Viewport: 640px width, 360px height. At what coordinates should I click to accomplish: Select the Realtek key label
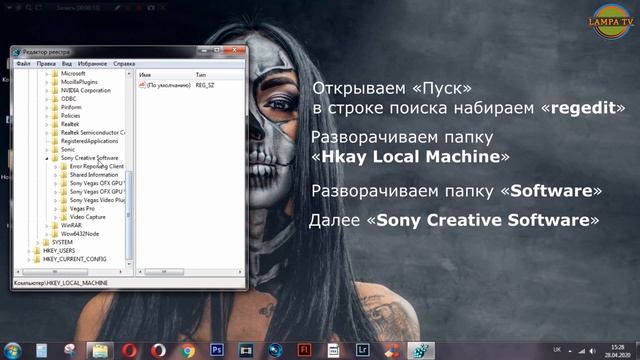tap(70, 124)
